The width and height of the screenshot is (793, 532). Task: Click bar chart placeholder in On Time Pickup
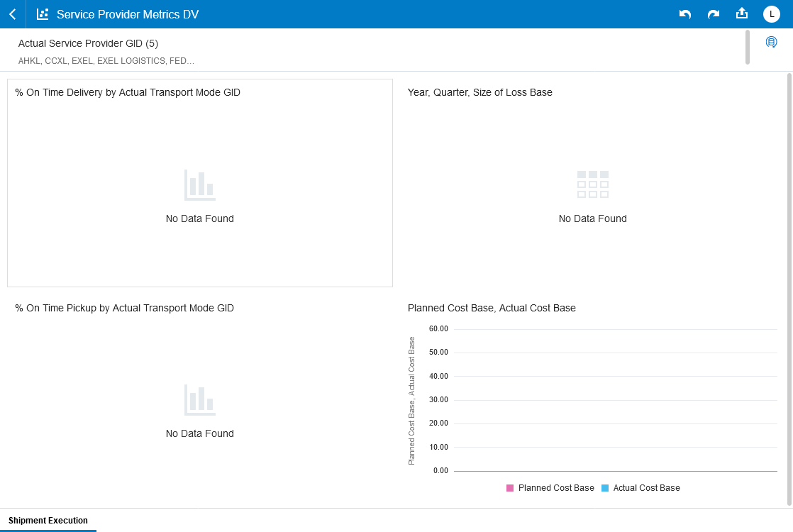pyautogui.click(x=199, y=399)
